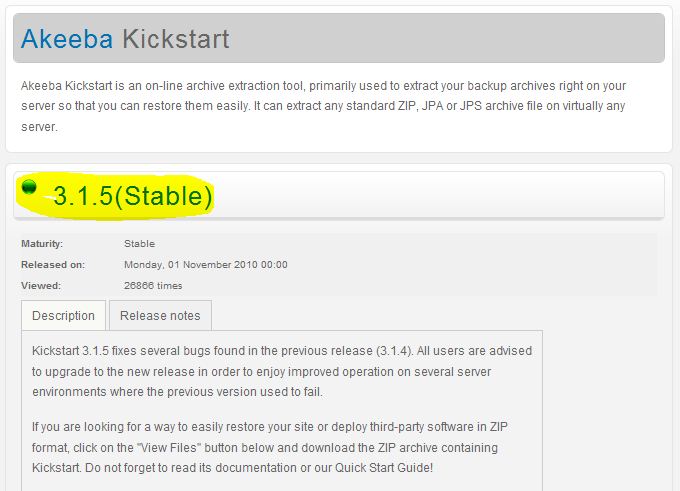Click the Stable maturity value

(x=139, y=244)
